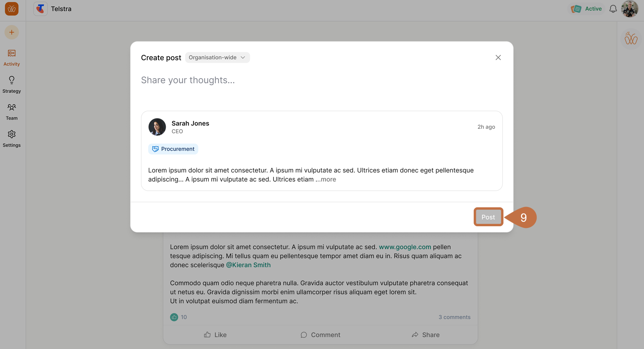Viewport: 644px width, 349px height.
Task: Expand the Organisation-wide audience dropdown
Action: pos(217,57)
